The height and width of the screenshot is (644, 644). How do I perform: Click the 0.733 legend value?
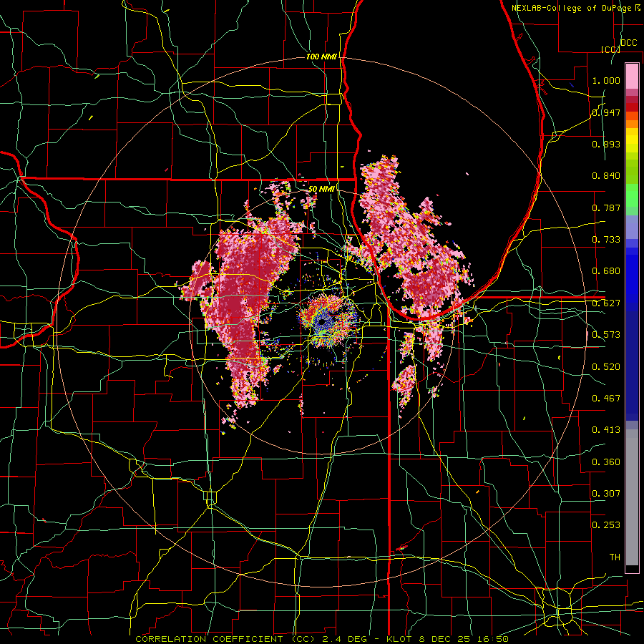coord(606,240)
